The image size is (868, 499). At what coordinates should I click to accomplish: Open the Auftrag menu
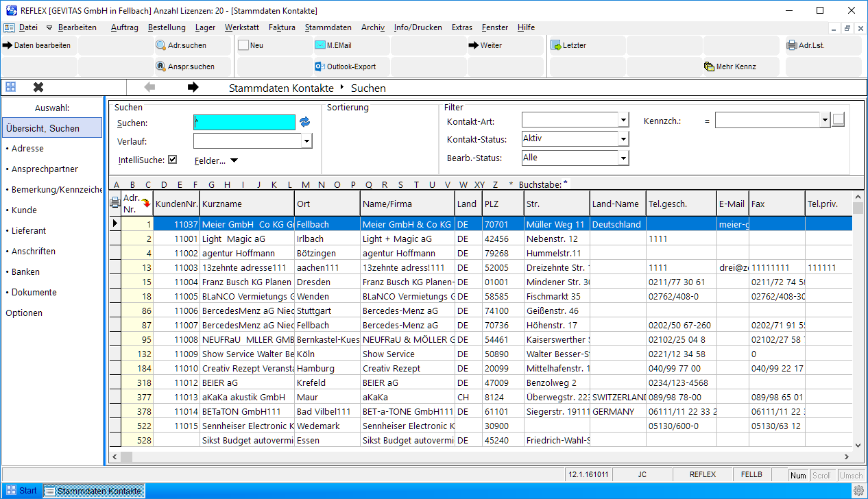(125, 27)
